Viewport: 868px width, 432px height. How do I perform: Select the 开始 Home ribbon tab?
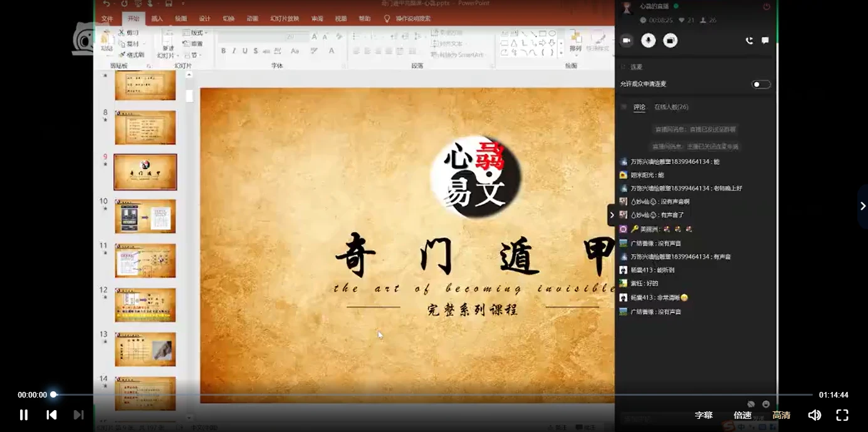click(133, 19)
